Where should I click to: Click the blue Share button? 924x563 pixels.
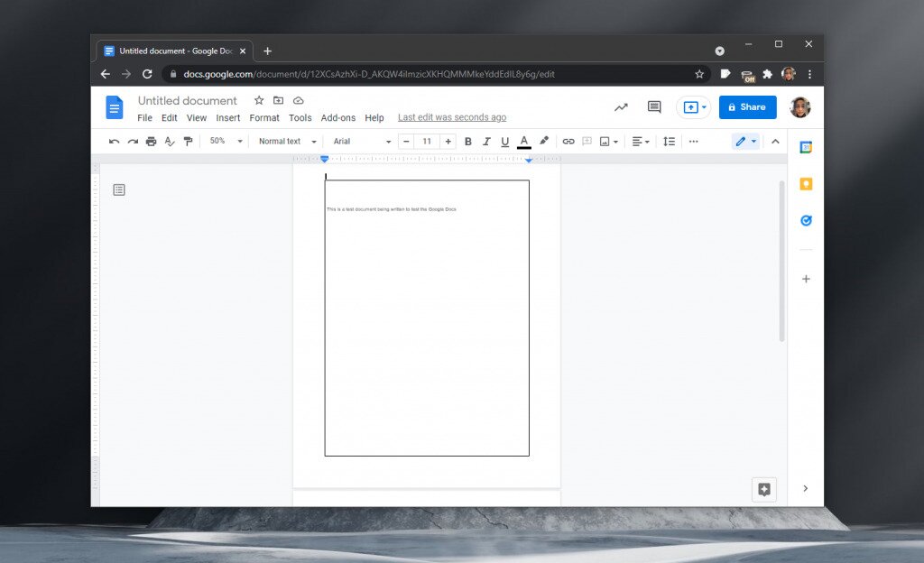click(x=747, y=106)
